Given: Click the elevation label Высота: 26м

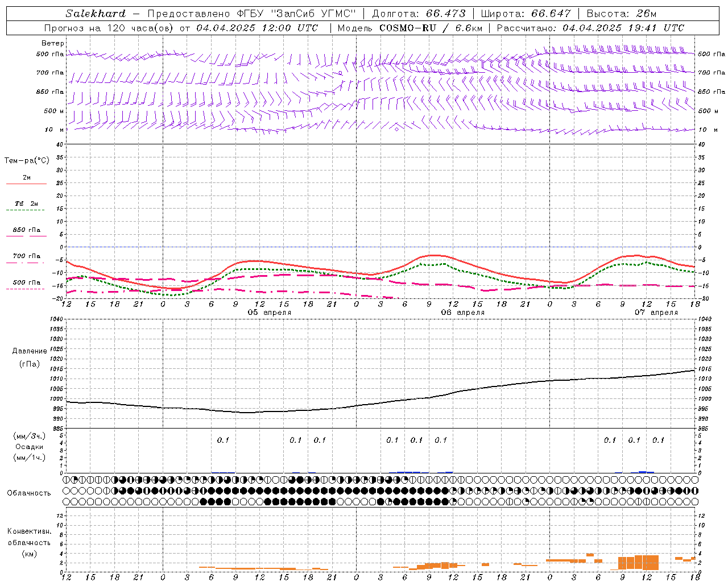Looking at the screenshot, I should tap(621, 13).
